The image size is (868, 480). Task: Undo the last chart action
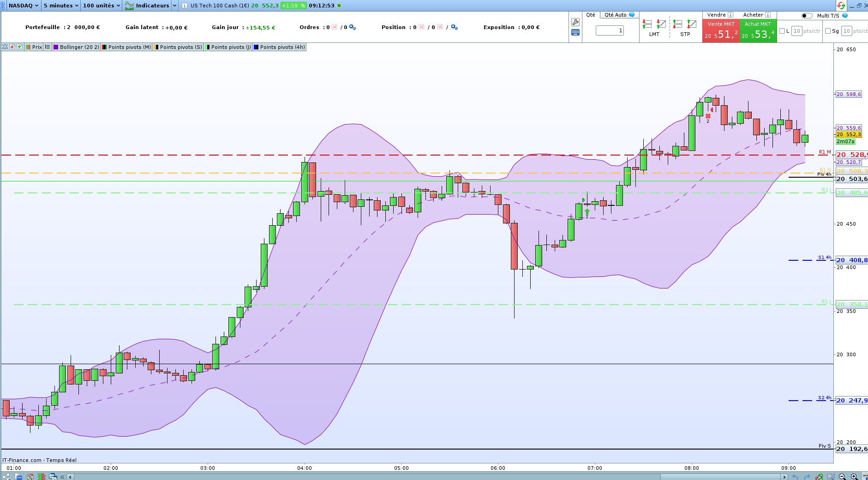tap(795, 477)
